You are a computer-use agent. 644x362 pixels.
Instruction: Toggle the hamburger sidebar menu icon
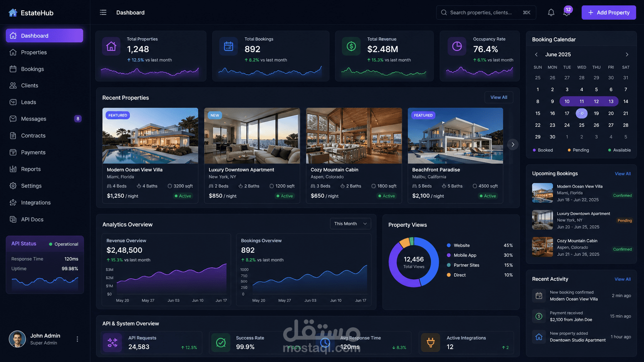click(x=103, y=13)
